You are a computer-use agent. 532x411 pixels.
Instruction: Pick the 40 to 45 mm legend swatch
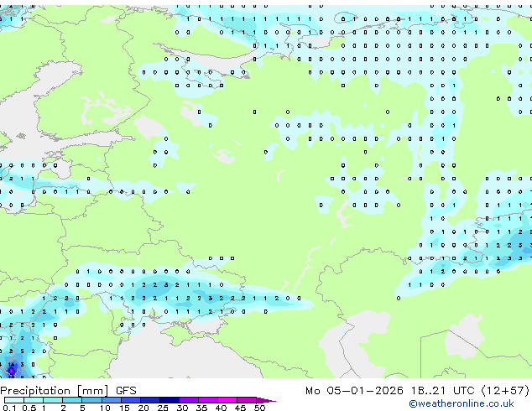(227, 400)
